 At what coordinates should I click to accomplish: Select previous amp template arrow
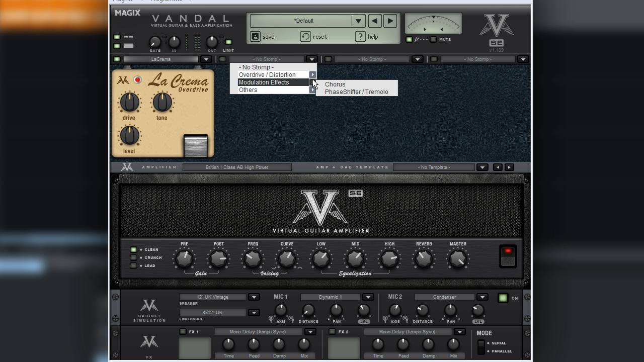coord(498,167)
